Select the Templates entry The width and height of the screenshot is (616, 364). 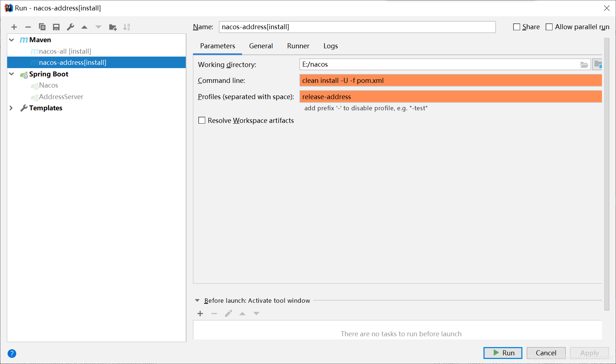click(x=96, y=108)
